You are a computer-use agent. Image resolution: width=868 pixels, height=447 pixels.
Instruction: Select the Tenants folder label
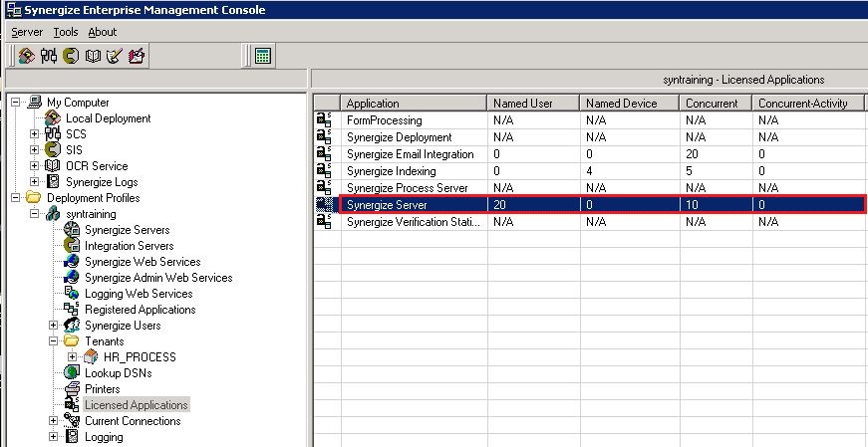click(104, 340)
